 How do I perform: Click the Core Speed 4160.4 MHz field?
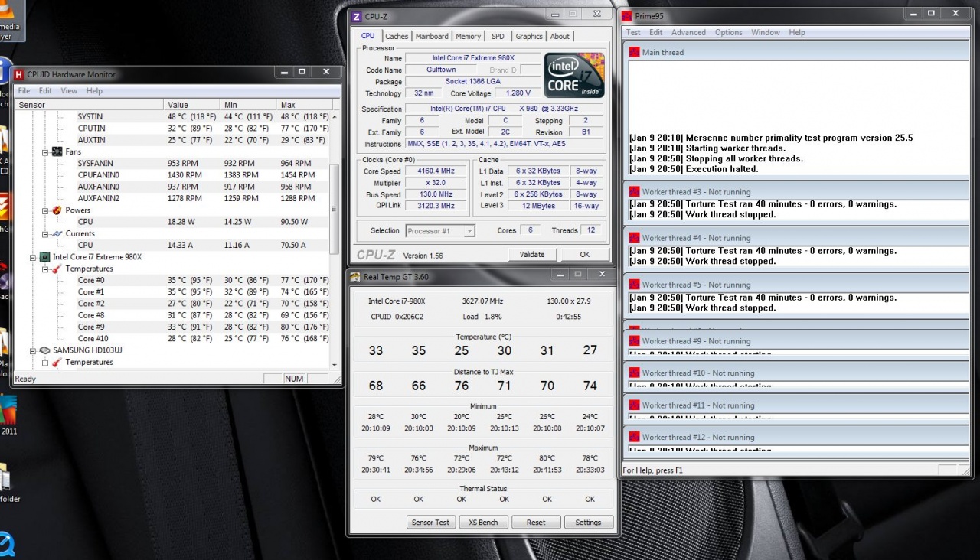click(436, 171)
